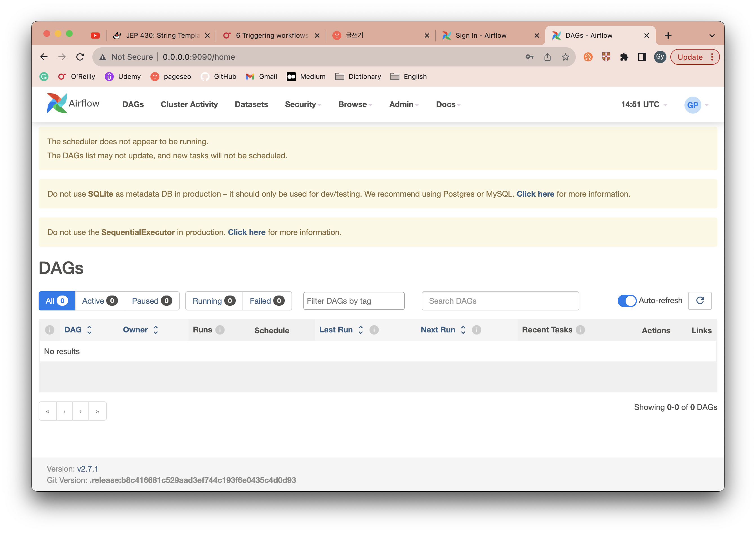Show only Failed DAGs filter
The image size is (756, 533).
pos(267,301)
